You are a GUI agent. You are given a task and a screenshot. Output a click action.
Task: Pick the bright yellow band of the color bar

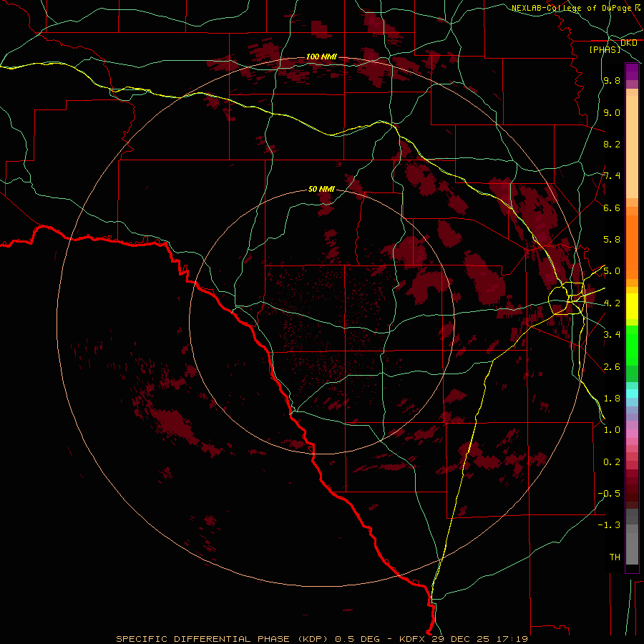coord(632,306)
